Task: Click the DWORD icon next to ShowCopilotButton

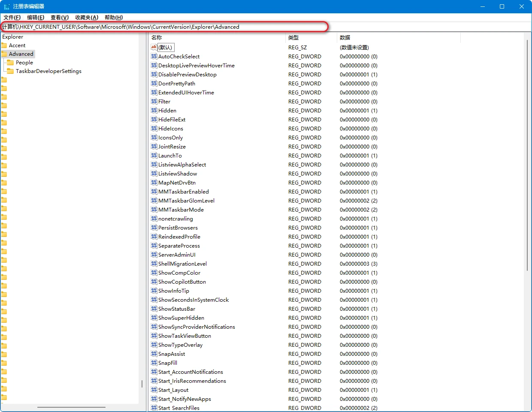Action: (154, 282)
